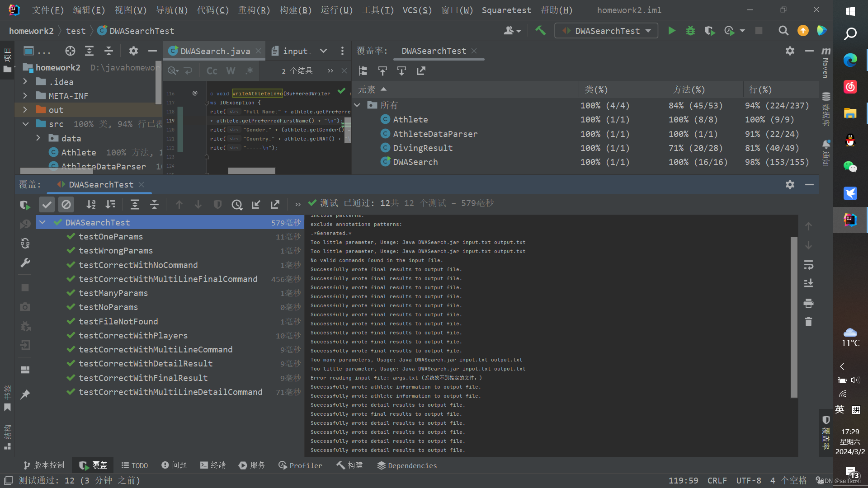Switch to the DWASearch.java editor tab

tap(215, 51)
